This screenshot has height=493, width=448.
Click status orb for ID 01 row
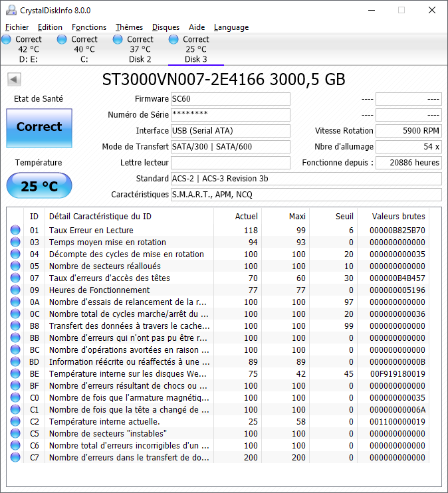pyautogui.click(x=15, y=230)
